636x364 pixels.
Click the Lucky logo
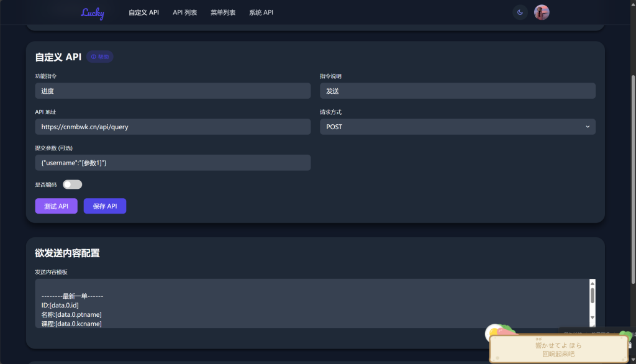pyautogui.click(x=93, y=12)
